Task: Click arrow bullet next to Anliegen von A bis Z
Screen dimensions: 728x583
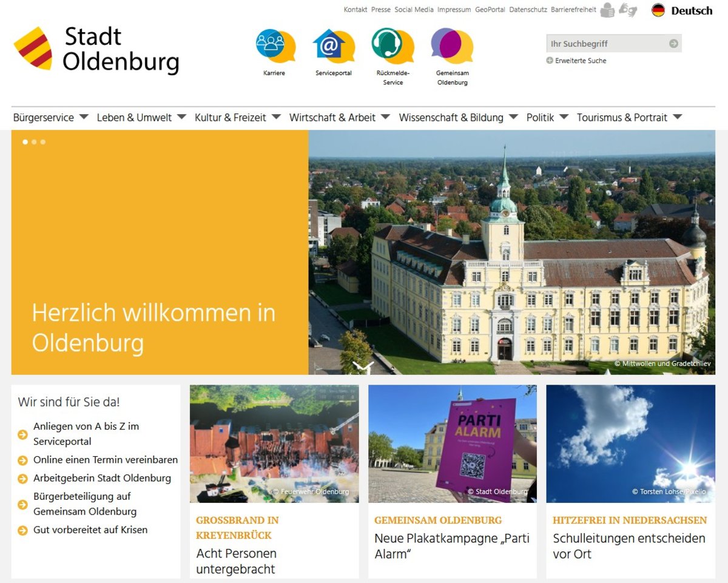Action: tap(22, 434)
